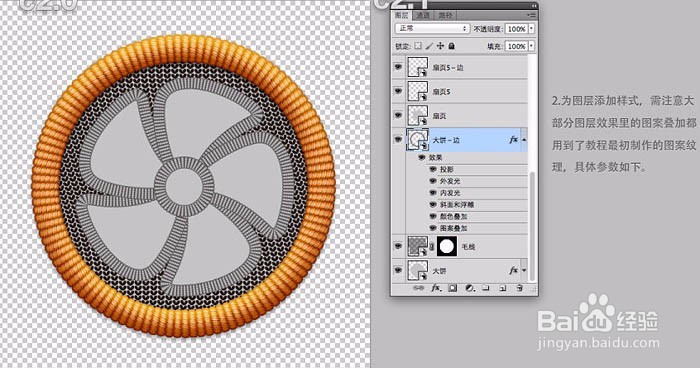Create a new adjustment layer using the half-circle icon
This screenshot has width=700, height=368.
click(x=470, y=289)
